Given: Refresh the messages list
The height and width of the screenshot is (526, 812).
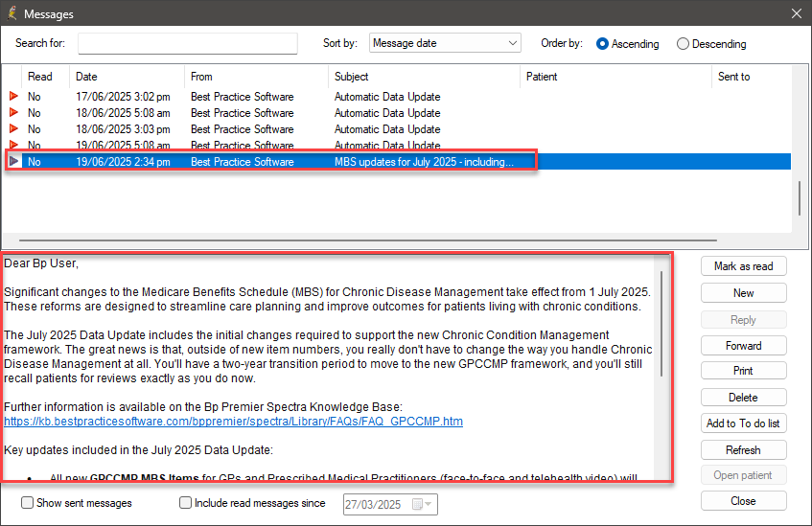Looking at the screenshot, I should point(744,450).
